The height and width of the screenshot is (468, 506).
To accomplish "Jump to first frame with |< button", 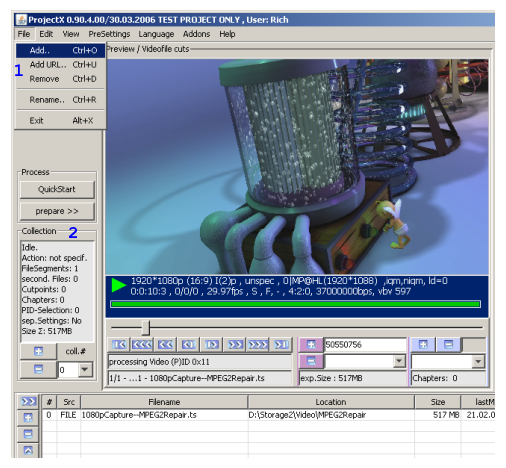I will coord(119,345).
